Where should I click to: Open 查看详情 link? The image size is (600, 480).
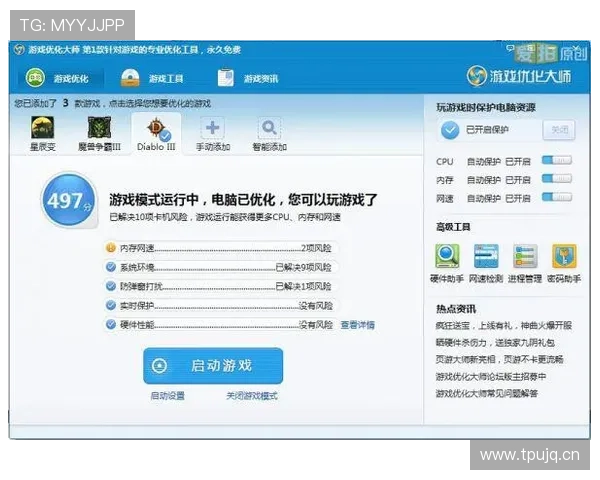pyautogui.click(x=357, y=325)
